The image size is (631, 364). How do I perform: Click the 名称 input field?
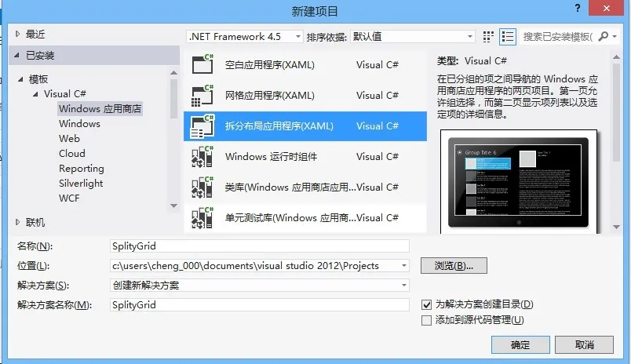[x=260, y=246]
